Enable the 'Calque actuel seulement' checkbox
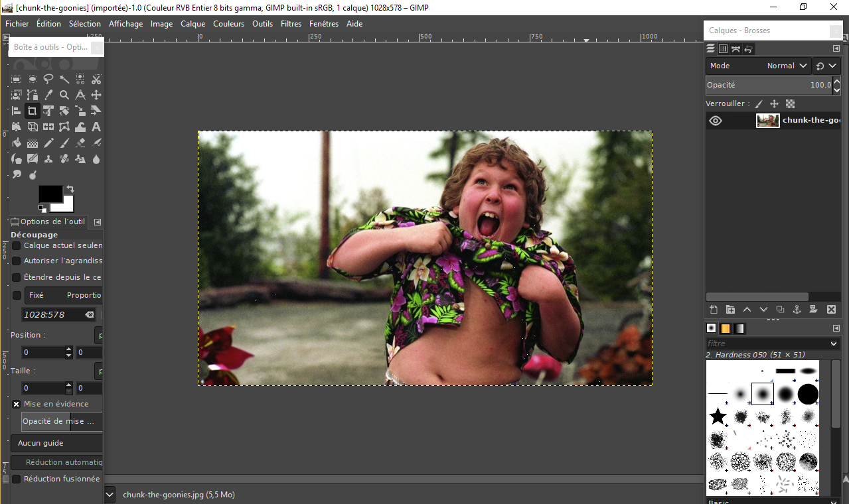849x504 pixels. point(17,245)
